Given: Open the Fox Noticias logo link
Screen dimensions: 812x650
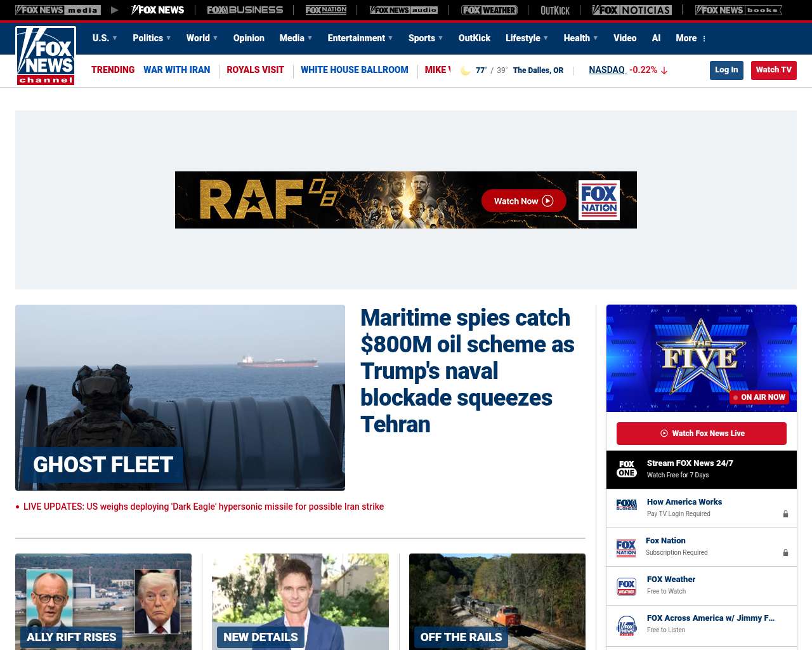Looking at the screenshot, I should [631, 10].
